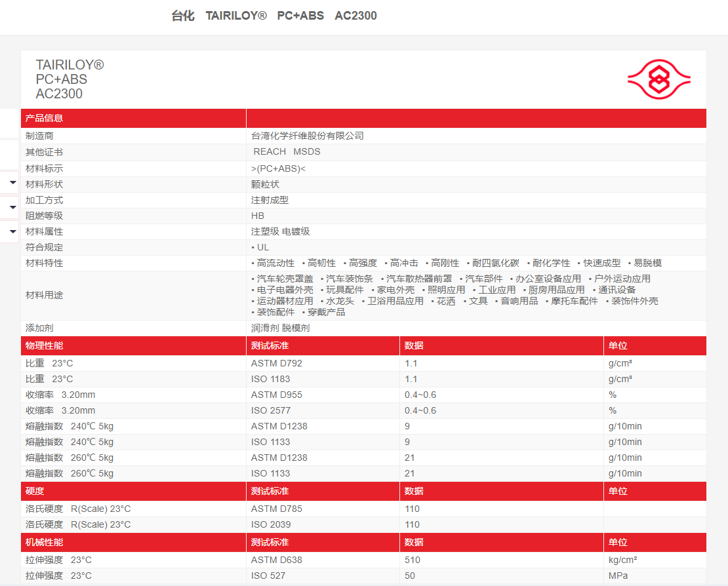This screenshot has width=728, height=586.
Task: Click the 颗粒状 material form value
Action: click(265, 185)
